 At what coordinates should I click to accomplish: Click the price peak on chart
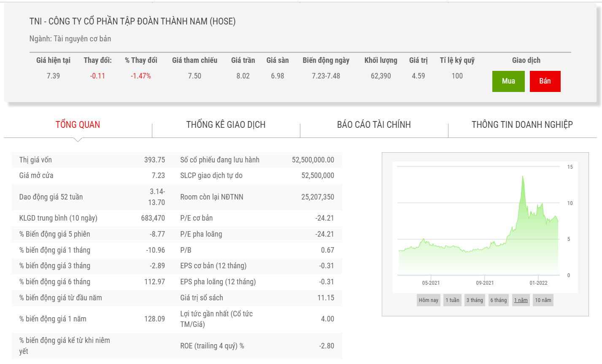click(523, 176)
